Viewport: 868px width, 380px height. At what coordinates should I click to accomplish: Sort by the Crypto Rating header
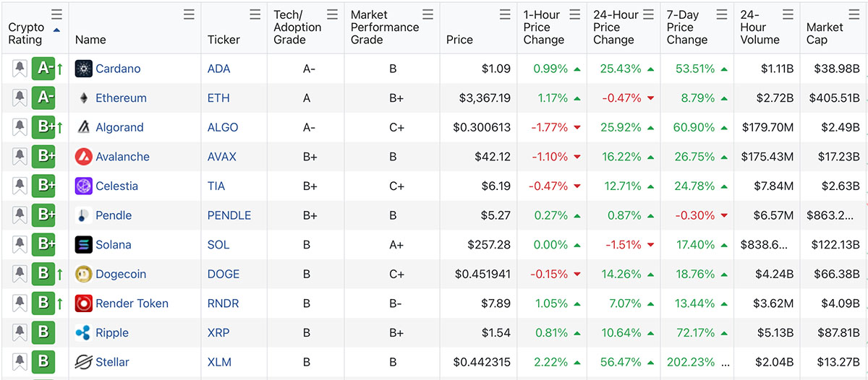coord(26,33)
